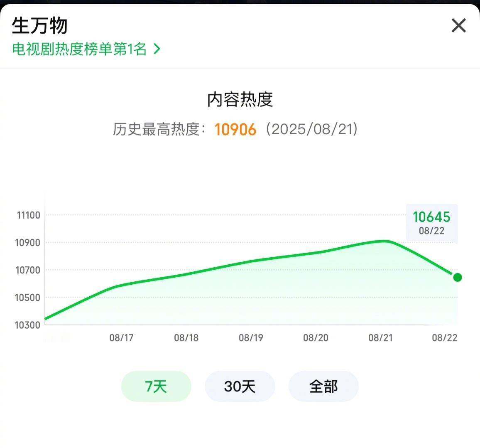The width and height of the screenshot is (480, 448).
Task: Click the green data point for 08/22
Action: click(x=457, y=277)
